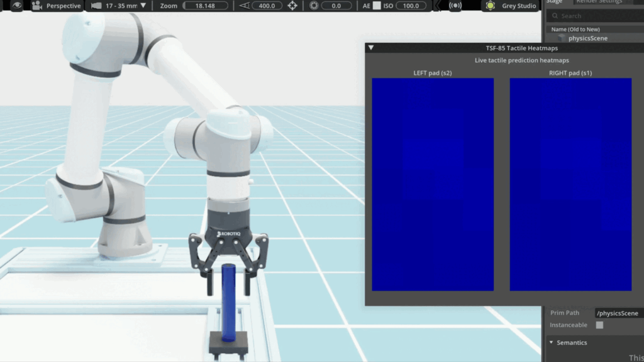This screenshot has height=362, width=644.
Task: Click the crosshair focus target icon
Action: tap(292, 6)
